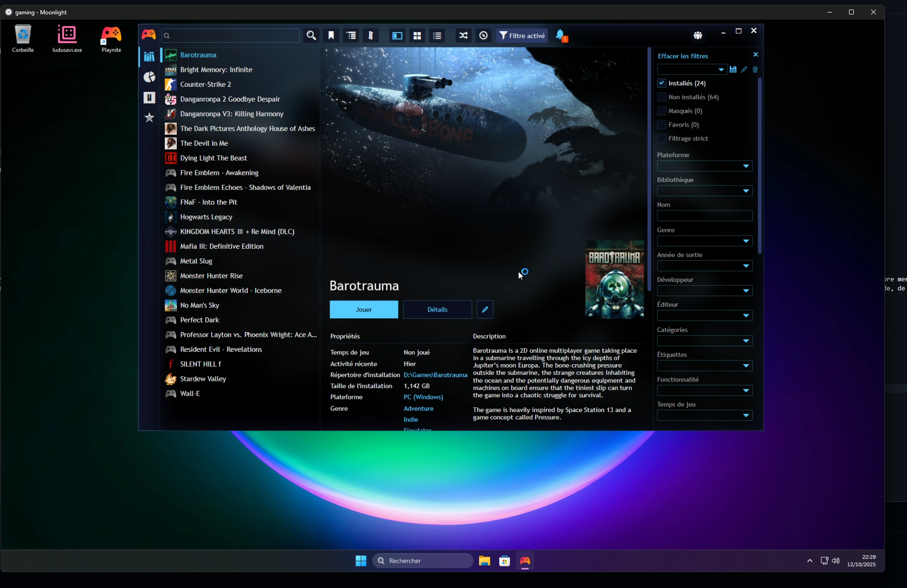Image resolution: width=907 pixels, height=588 pixels.
Task: Click the bookmark icon in toolbar
Action: click(x=331, y=35)
